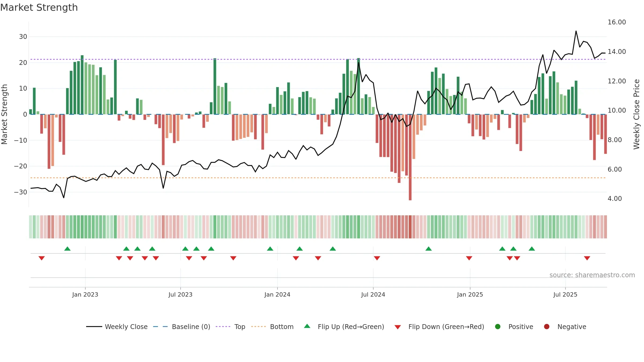The image size is (644, 362).
Task: Click the 16.00 price axis value
Action: (x=617, y=22)
